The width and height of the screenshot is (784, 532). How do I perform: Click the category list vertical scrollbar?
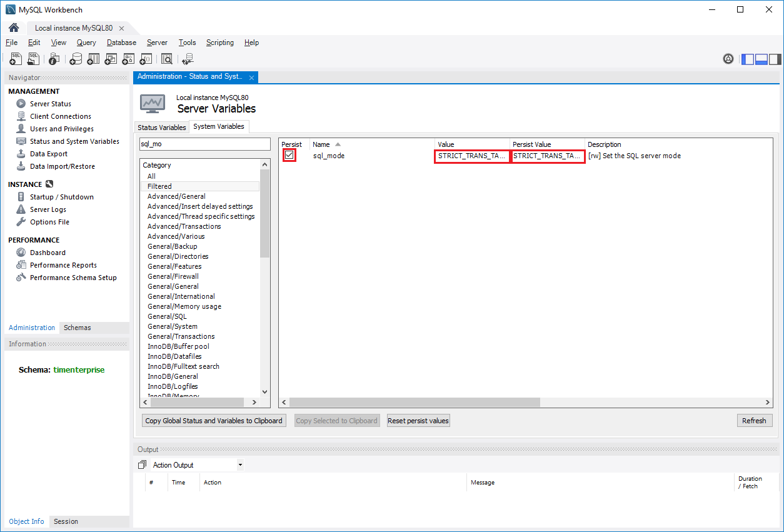(264, 213)
